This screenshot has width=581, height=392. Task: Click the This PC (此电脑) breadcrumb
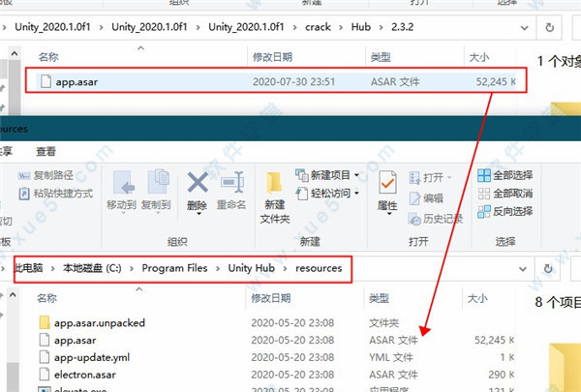[x=28, y=268]
